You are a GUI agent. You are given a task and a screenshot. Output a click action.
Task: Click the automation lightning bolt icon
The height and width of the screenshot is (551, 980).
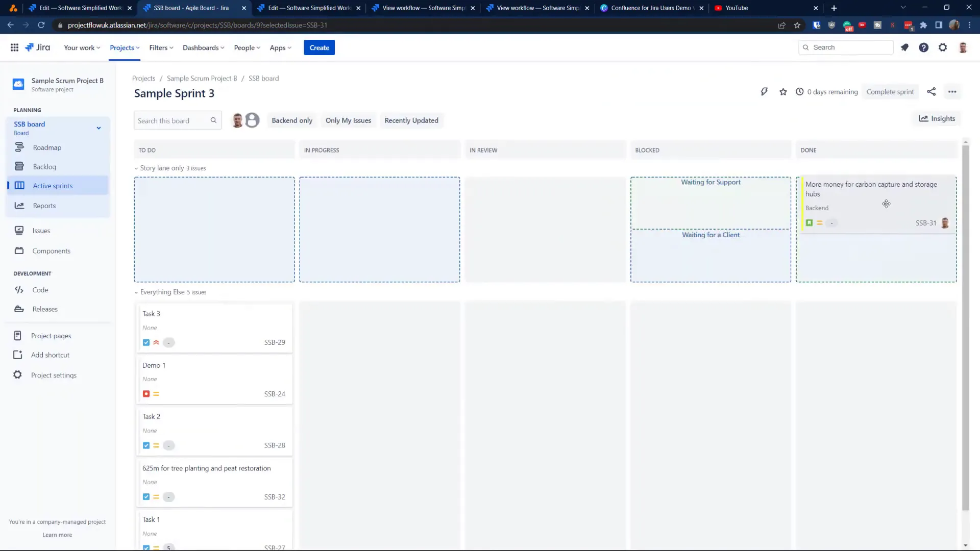pyautogui.click(x=764, y=92)
